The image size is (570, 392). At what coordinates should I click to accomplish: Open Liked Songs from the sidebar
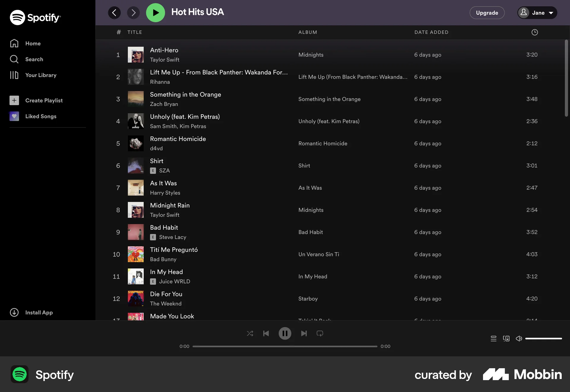point(41,116)
